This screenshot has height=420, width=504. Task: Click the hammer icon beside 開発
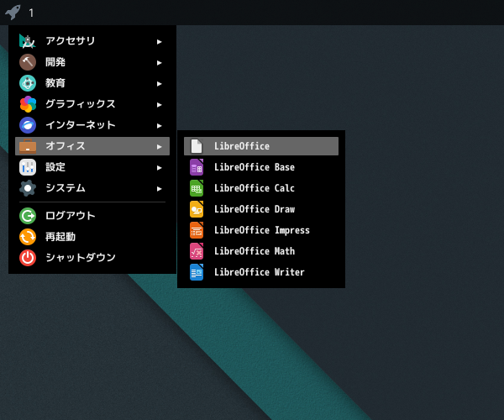coord(28,62)
